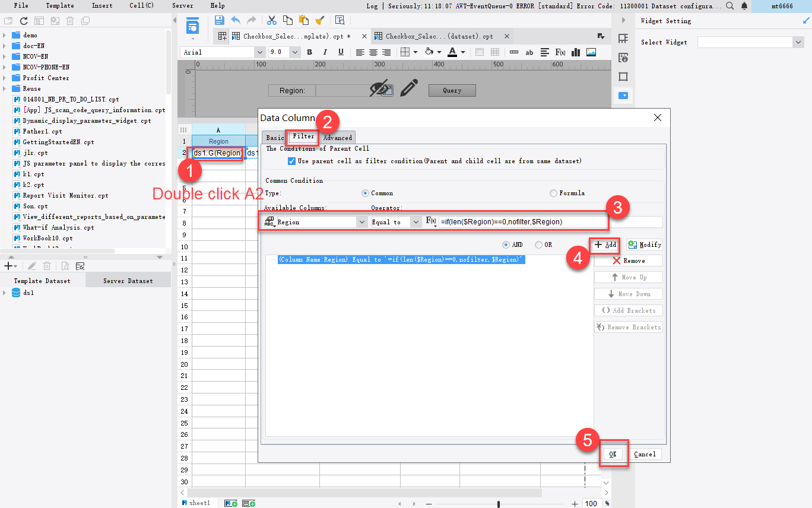The width and height of the screenshot is (812, 508).
Task: Switch to the Advanced tab
Action: click(x=337, y=137)
